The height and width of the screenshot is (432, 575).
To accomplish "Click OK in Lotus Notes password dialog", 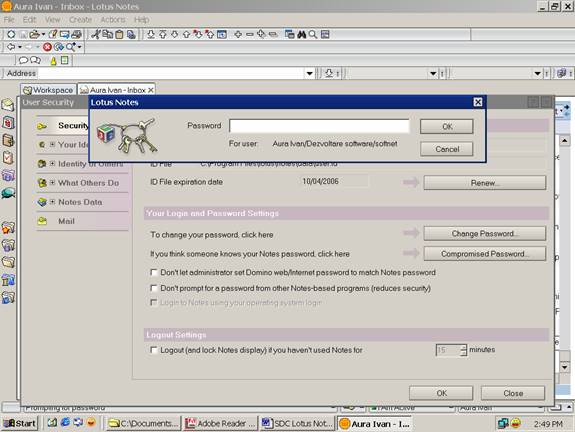I will coord(447,127).
